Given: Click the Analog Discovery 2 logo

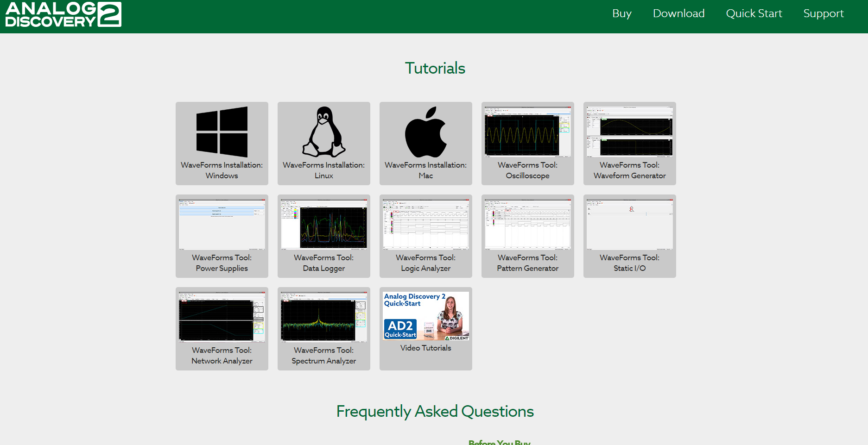Looking at the screenshot, I should click(x=63, y=14).
